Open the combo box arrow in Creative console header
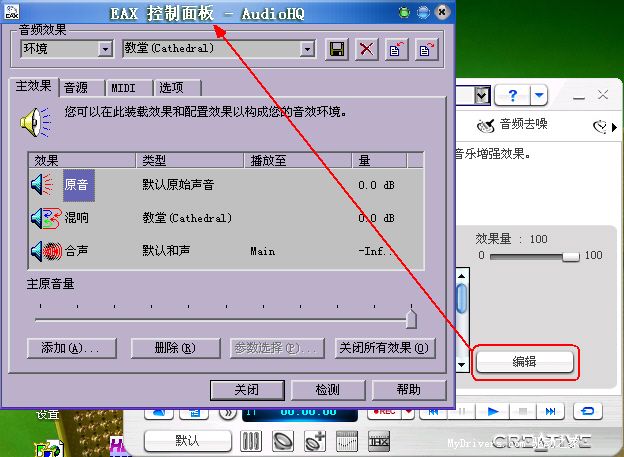This screenshot has width=624, height=457. (x=482, y=96)
